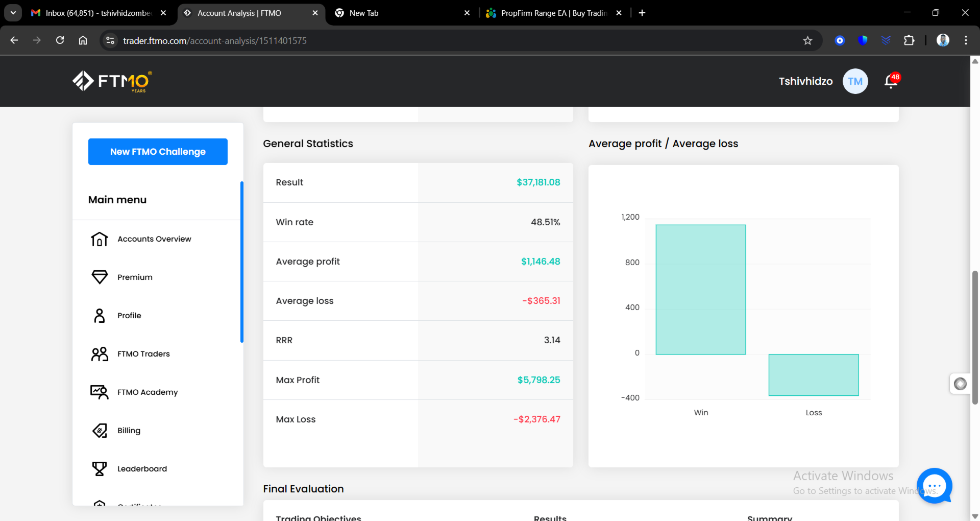Bookmark this page with star icon
980x521 pixels.
(x=807, y=40)
